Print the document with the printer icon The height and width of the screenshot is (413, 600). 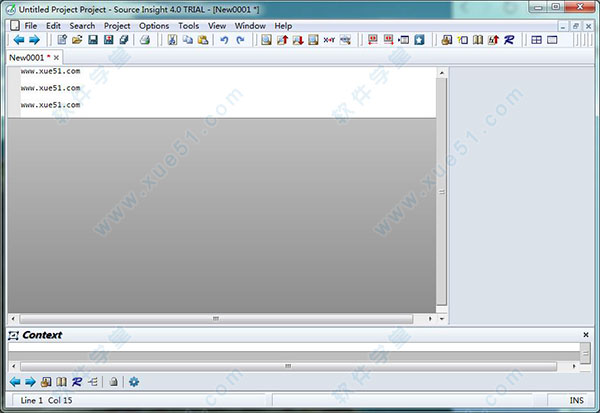tap(145, 40)
